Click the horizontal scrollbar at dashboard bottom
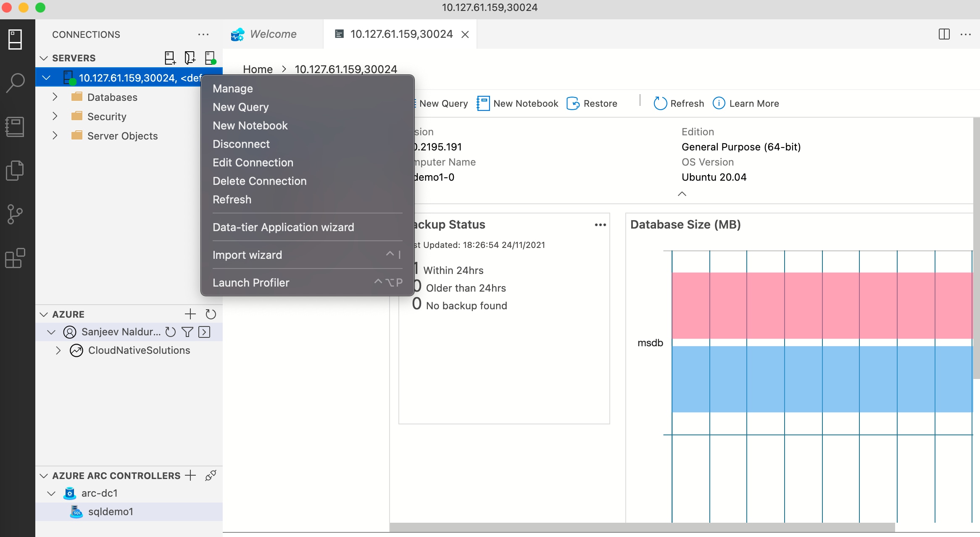The image size is (980, 537). point(642,527)
